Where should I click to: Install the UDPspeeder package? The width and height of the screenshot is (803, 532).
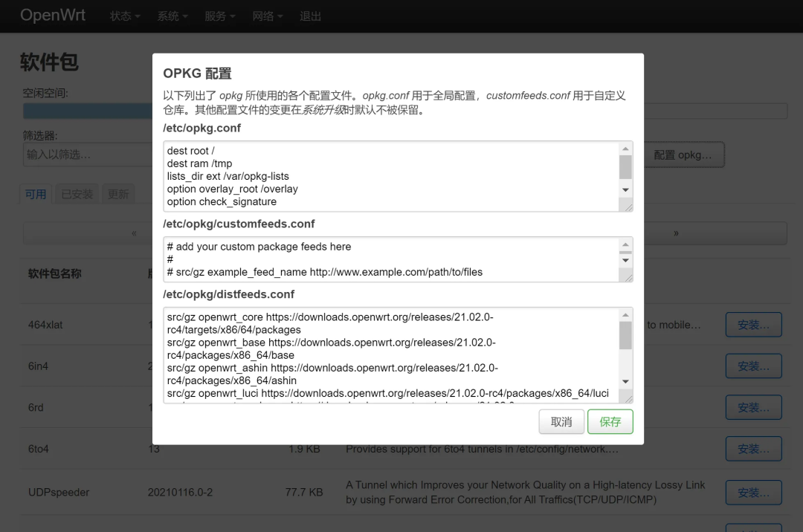(753, 493)
